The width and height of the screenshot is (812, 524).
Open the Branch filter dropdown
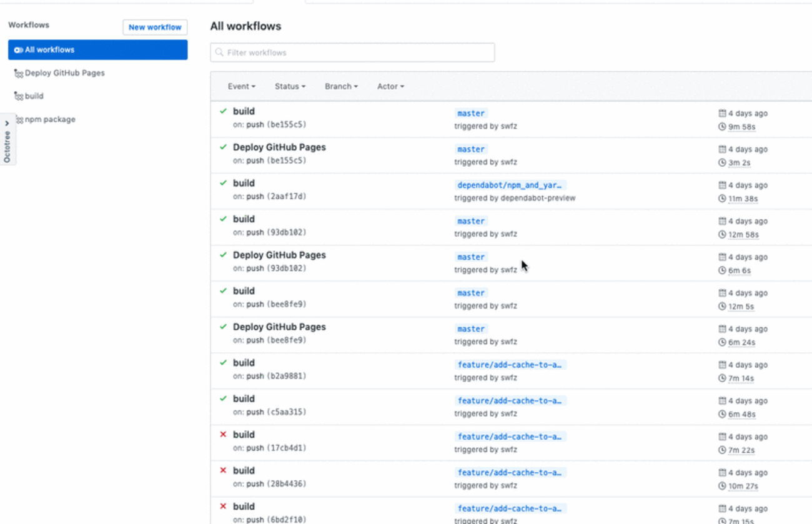click(341, 86)
